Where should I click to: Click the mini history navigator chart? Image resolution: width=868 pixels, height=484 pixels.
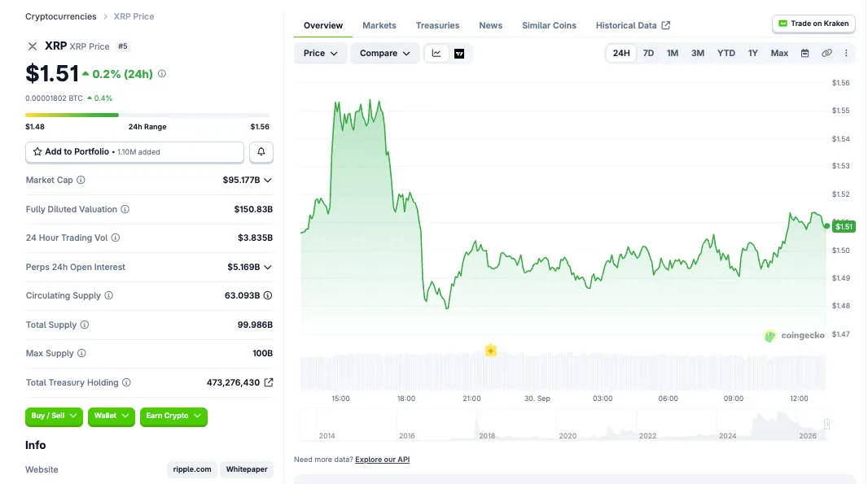pos(563,425)
